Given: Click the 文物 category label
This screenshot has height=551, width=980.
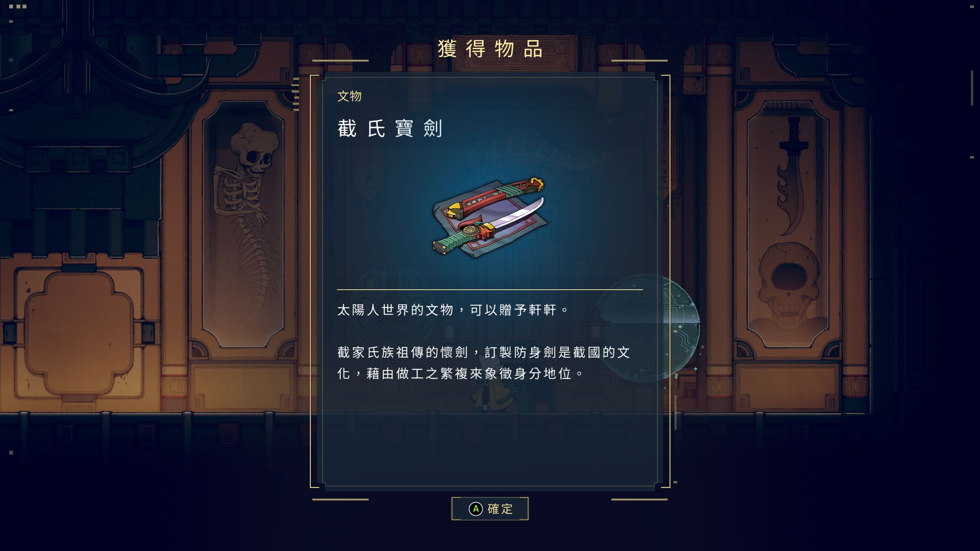Looking at the screenshot, I should coord(349,96).
